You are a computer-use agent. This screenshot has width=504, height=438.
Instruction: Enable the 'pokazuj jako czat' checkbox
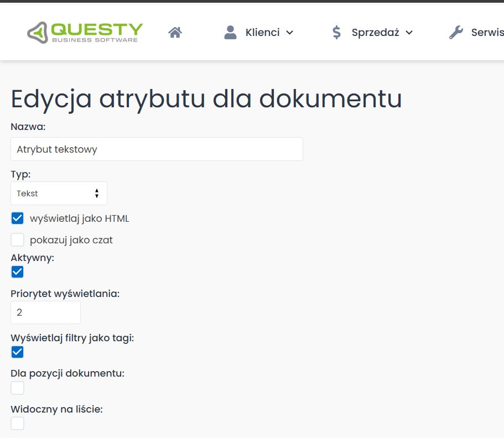[17, 239]
